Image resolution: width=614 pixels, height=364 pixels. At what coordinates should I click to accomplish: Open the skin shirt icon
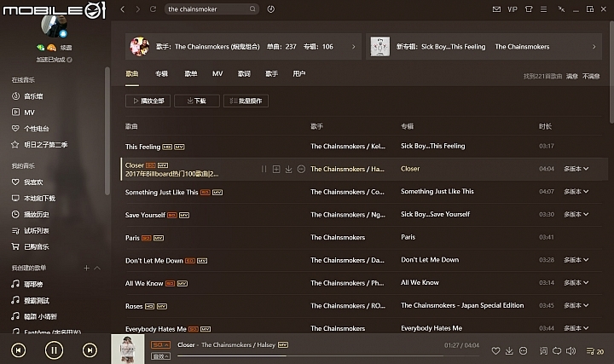[x=529, y=9]
